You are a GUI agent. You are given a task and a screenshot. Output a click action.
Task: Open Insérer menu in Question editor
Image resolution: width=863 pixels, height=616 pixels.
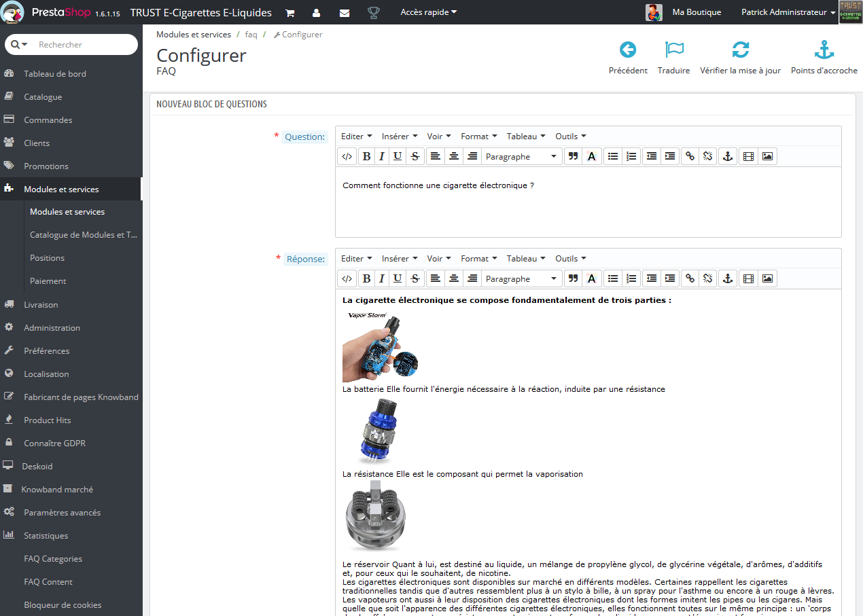pyautogui.click(x=399, y=137)
